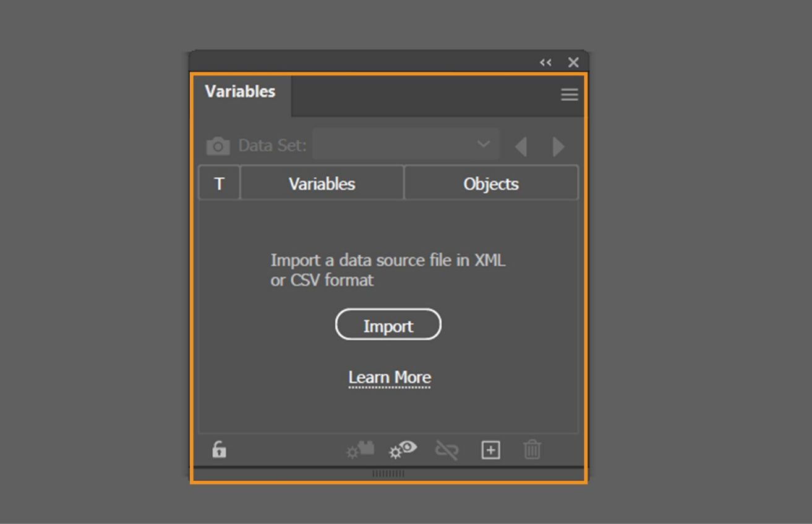Viewport: 812px width, 524px height.
Task: Open the Data Set dropdown
Action: pos(484,143)
